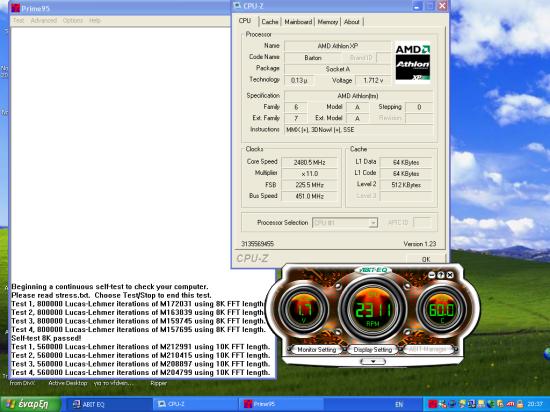
Task: Open the Processor Selection dropdown in CPU-Z
Action: click(x=345, y=223)
